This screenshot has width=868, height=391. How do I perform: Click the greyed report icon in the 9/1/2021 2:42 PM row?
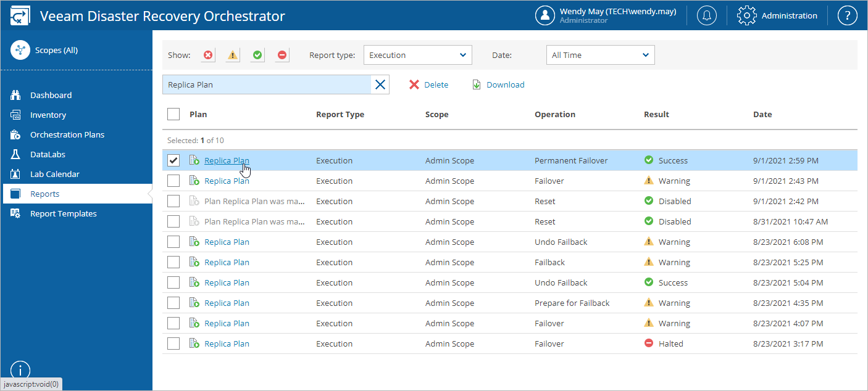[x=194, y=201]
